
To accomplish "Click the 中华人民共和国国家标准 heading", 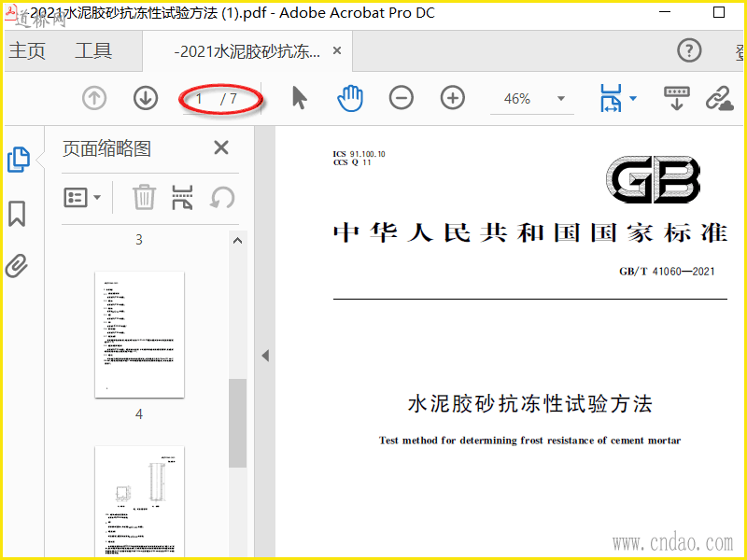I will [x=530, y=232].
